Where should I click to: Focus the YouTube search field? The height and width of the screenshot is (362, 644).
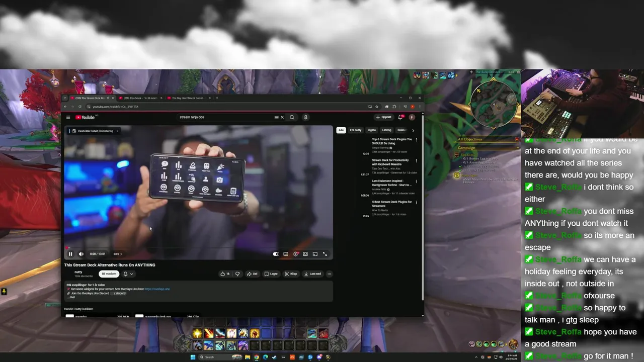(226, 117)
